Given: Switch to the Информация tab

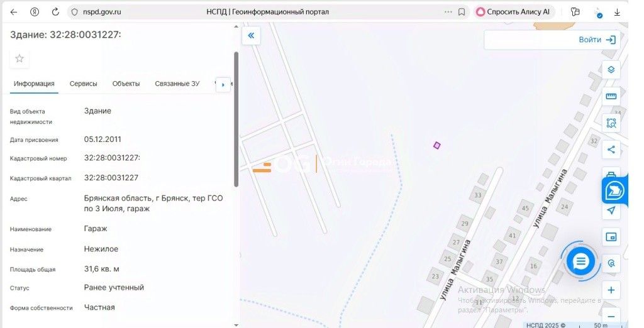Looking at the screenshot, I should (34, 84).
